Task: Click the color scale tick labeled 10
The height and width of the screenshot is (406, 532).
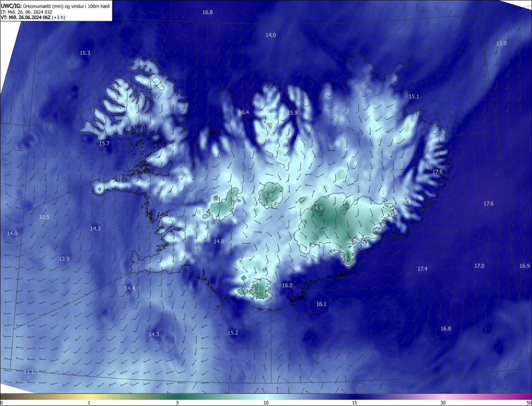Action: pos(266,403)
